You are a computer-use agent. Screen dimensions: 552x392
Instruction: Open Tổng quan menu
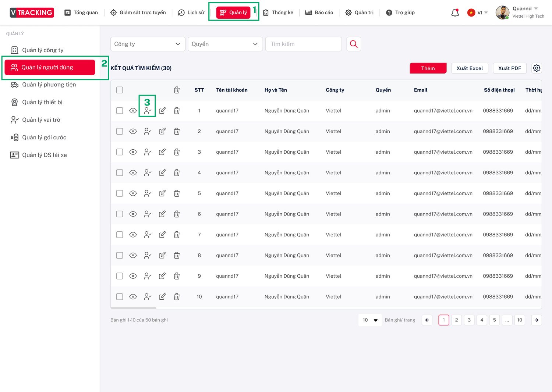click(81, 13)
